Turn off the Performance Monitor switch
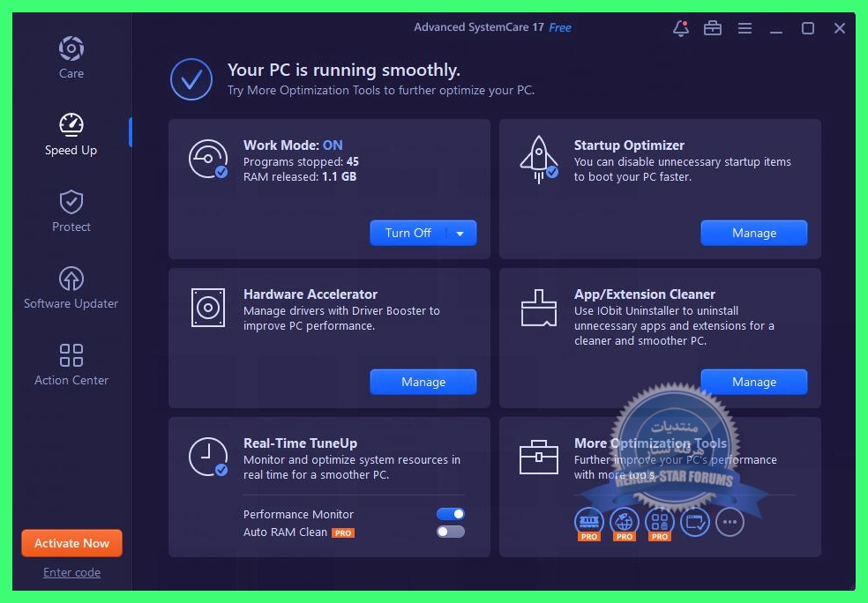The image size is (868, 603). point(451,514)
